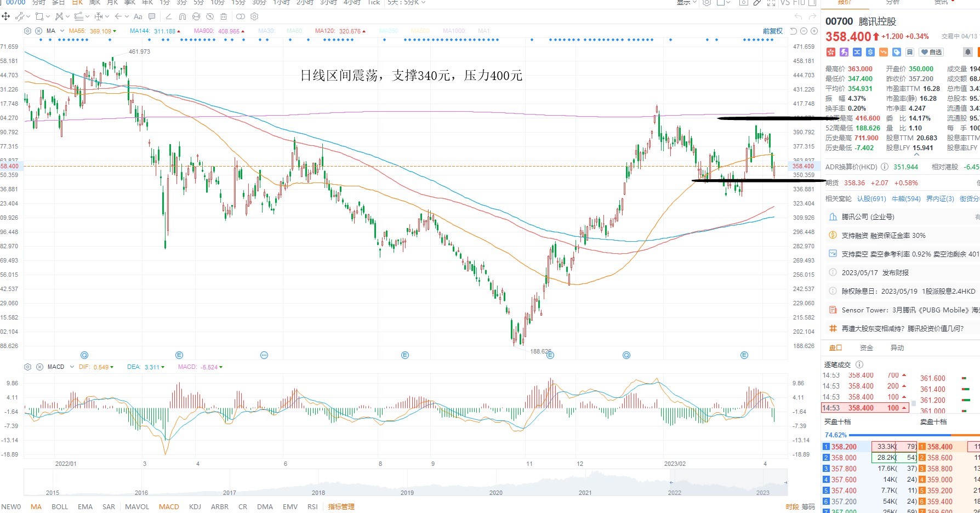Expand the MACD indicator dropdown arrow

coord(72,367)
